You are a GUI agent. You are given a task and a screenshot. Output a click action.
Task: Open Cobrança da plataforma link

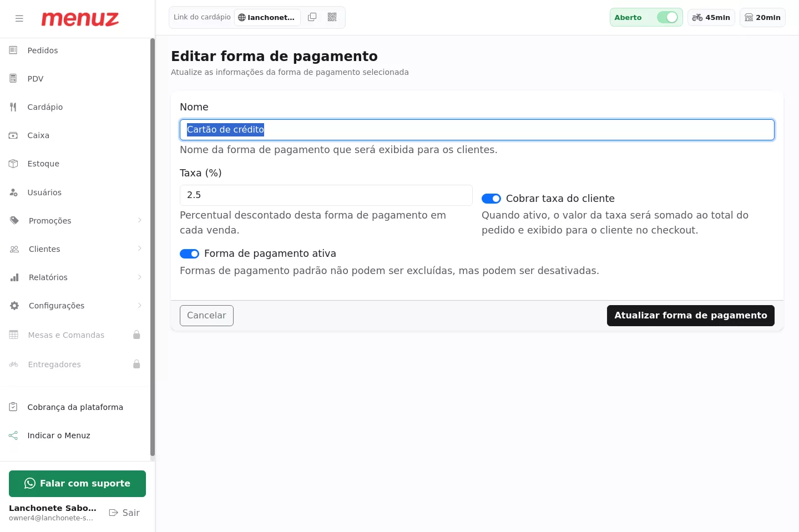[75, 407]
